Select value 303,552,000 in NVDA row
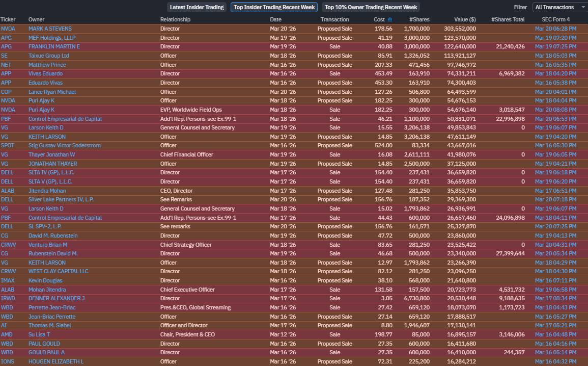 [x=460, y=29]
